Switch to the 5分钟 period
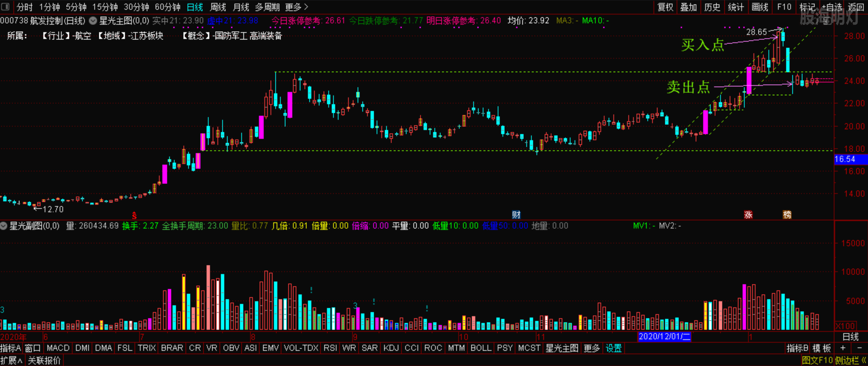Screen dimensions: 868x366 point(76,7)
